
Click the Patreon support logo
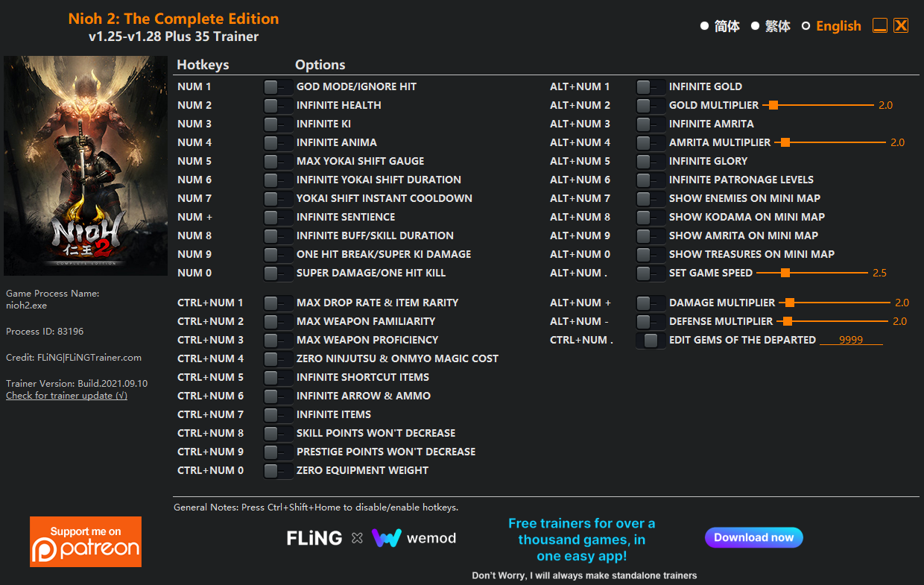(86, 542)
